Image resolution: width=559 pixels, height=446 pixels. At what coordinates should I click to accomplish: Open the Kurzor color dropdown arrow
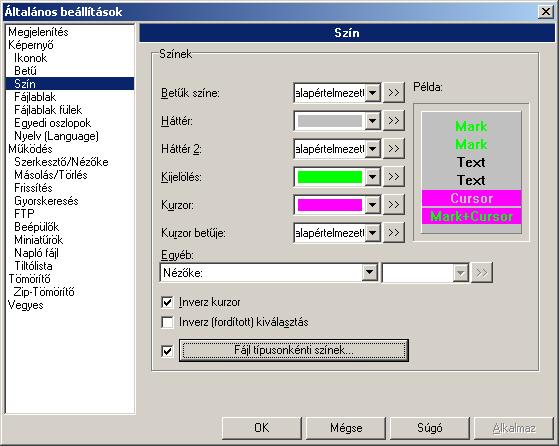coord(373,205)
